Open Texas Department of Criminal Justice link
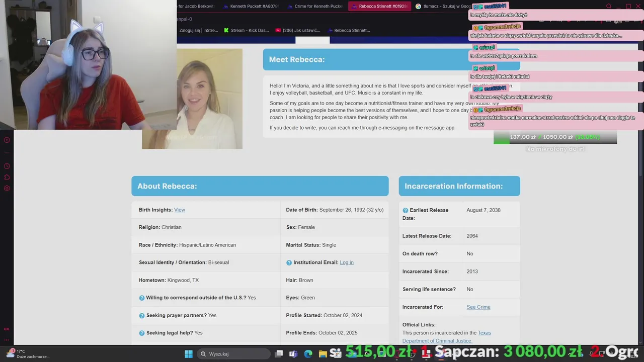Image resolution: width=644 pixels, height=362 pixels. [x=447, y=337]
